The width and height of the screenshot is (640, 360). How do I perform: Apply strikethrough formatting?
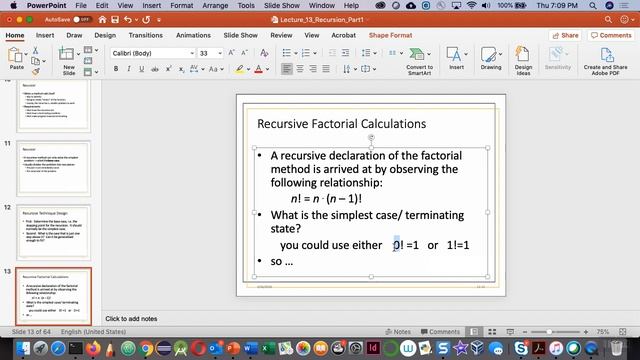coord(154,69)
